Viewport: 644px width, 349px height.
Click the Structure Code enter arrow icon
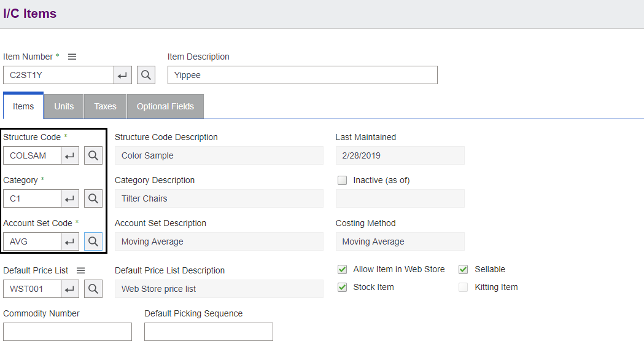(x=70, y=155)
